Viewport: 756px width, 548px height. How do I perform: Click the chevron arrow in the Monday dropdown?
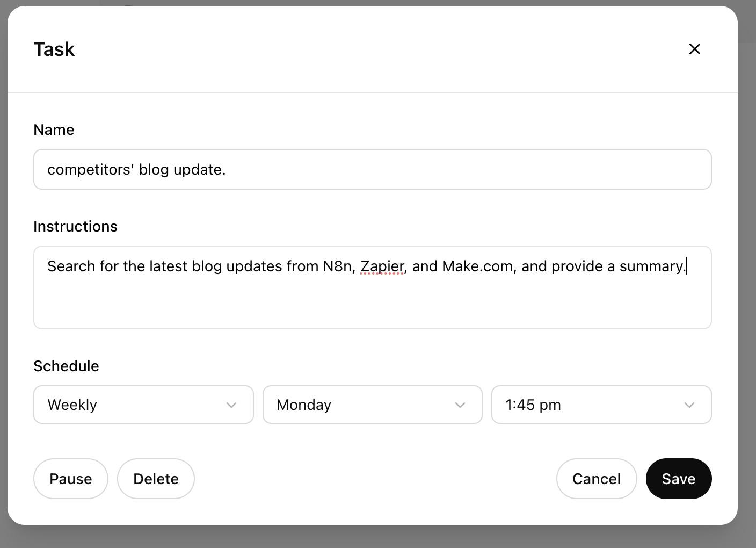tap(460, 405)
